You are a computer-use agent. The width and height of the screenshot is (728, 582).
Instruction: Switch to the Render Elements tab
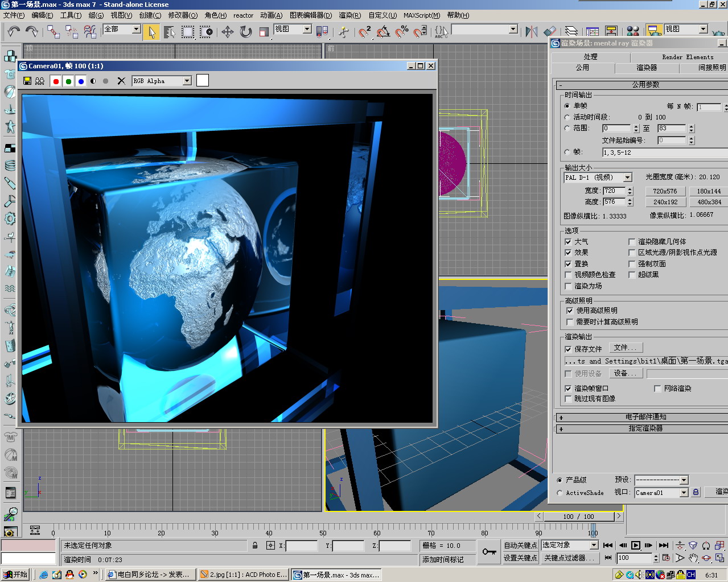(x=687, y=57)
